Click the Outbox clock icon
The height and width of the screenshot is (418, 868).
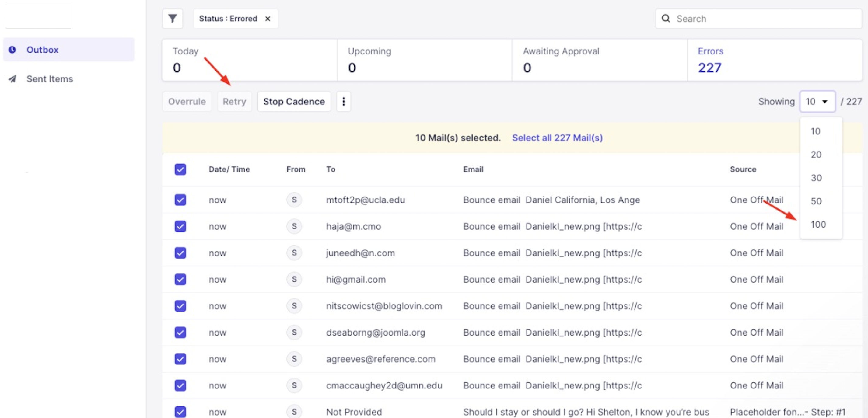point(12,50)
